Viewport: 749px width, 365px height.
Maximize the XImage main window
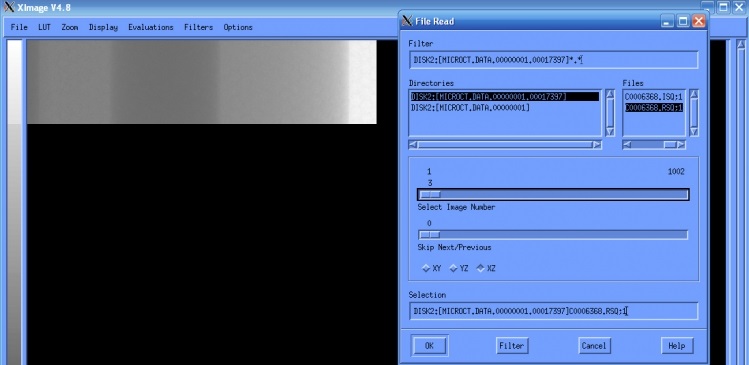click(724, 7)
